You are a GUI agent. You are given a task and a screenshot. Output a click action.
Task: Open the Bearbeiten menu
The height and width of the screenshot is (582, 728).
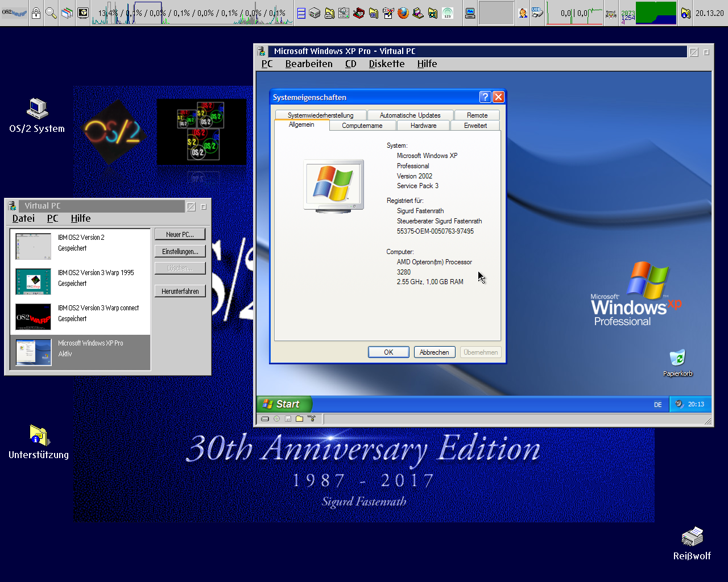[309, 64]
